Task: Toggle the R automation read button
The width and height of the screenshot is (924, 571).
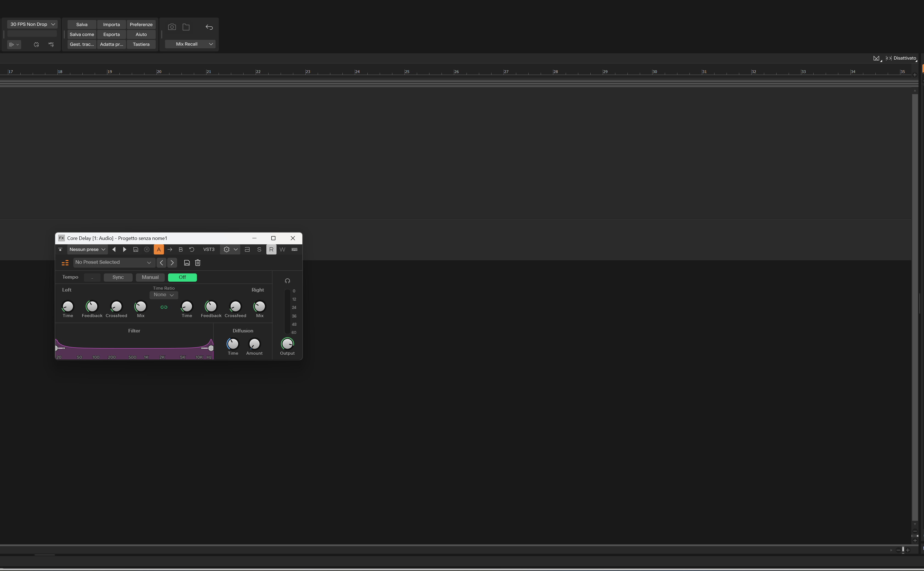Action: click(271, 250)
